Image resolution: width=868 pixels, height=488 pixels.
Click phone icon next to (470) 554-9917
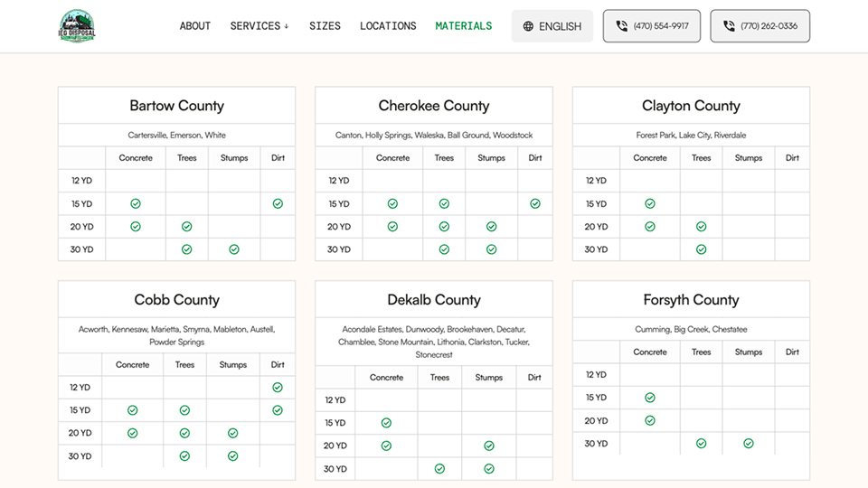621,26
